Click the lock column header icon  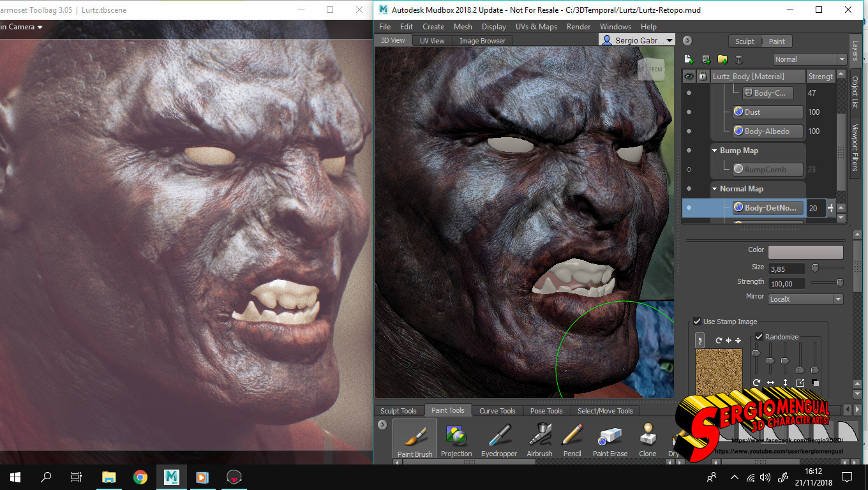click(703, 77)
